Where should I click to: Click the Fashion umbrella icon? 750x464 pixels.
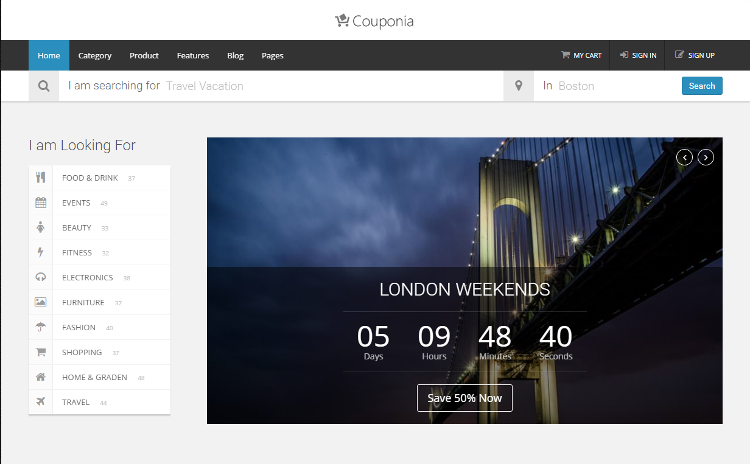click(x=41, y=327)
